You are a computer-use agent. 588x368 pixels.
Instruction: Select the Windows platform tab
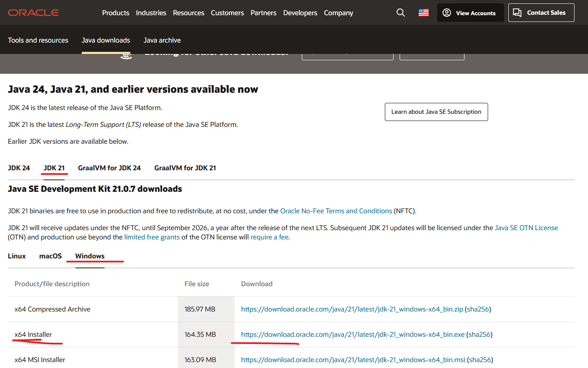89,256
